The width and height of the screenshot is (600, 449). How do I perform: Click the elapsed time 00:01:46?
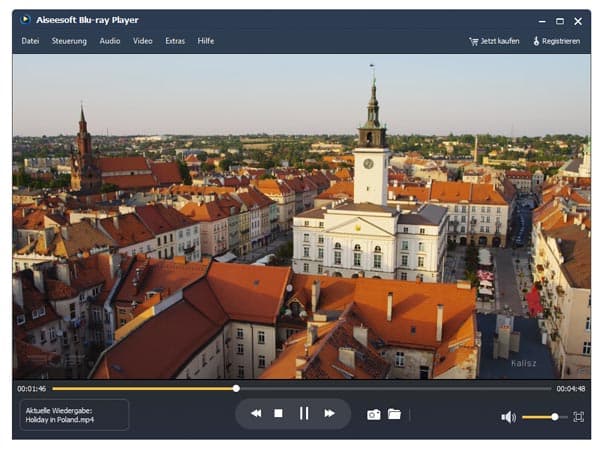(x=31, y=389)
